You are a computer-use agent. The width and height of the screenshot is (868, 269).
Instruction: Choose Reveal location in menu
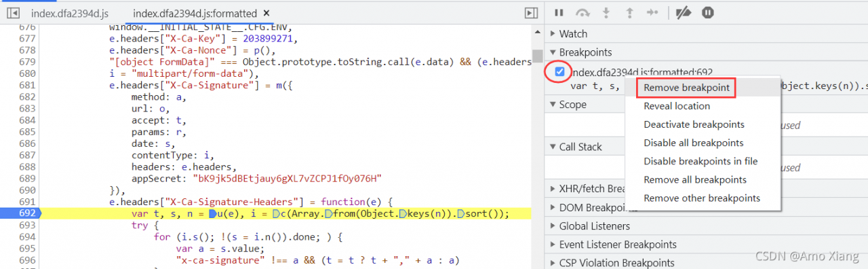[x=677, y=106]
